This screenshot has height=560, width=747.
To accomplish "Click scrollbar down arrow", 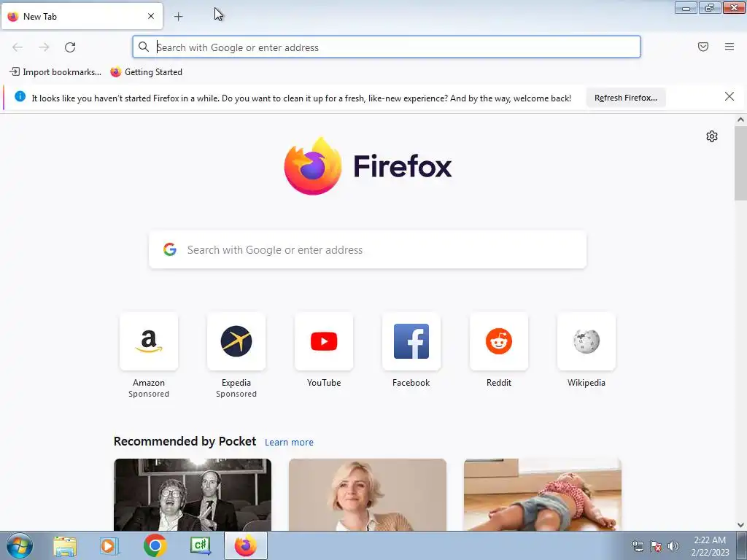I will [740, 525].
